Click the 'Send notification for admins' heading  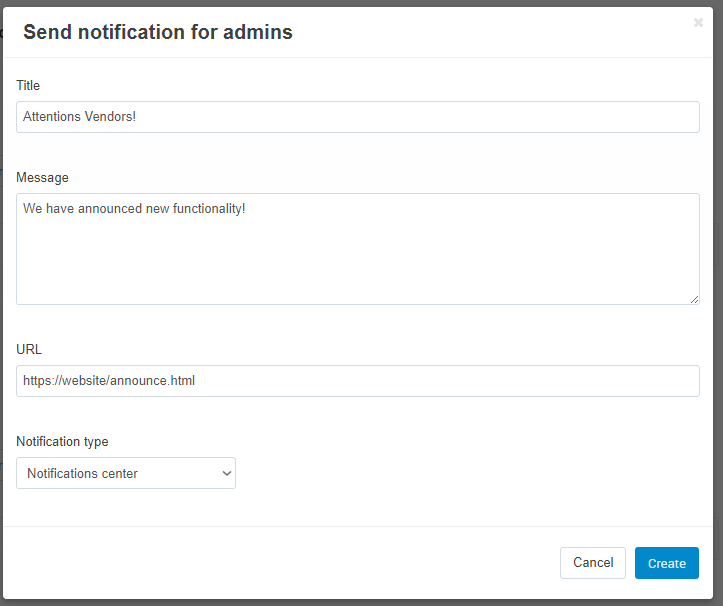(x=158, y=32)
